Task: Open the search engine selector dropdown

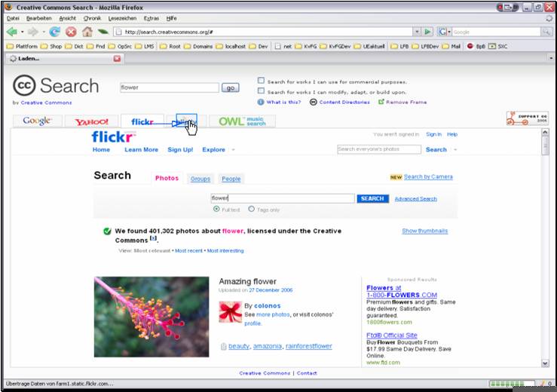Action: point(444,32)
